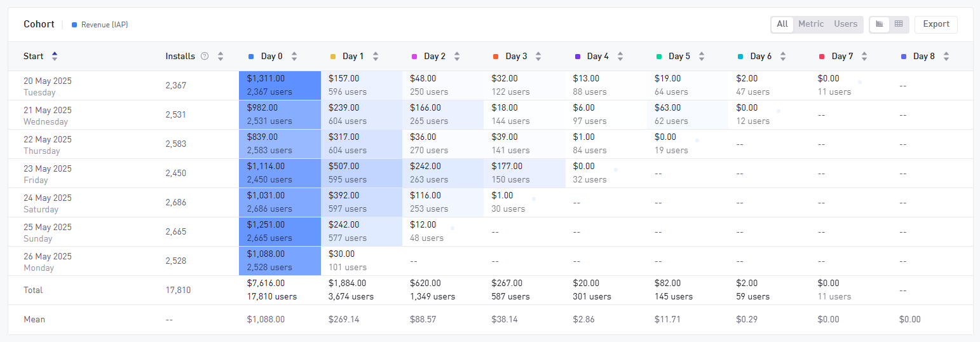Click the $1,251.00 Day 0 cell
Viewport: 980px width, 342px height.
pos(280,231)
